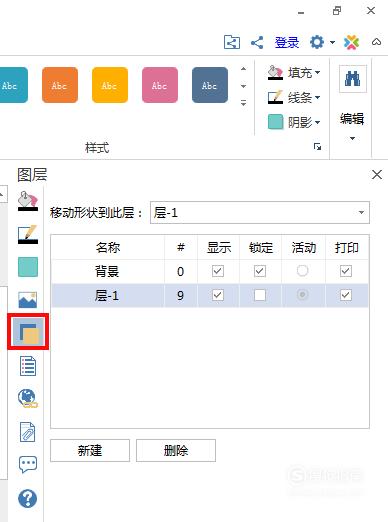Click the 编辑 edit button label

pyautogui.click(x=352, y=119)
